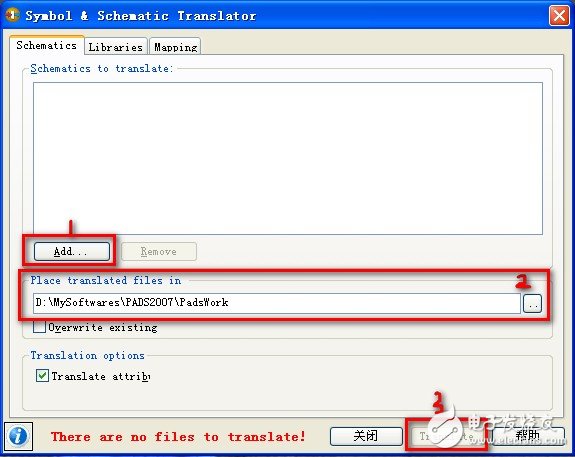575x457 pixels.
Task: Click the red no files to translate message
Action: coord(178,436)
